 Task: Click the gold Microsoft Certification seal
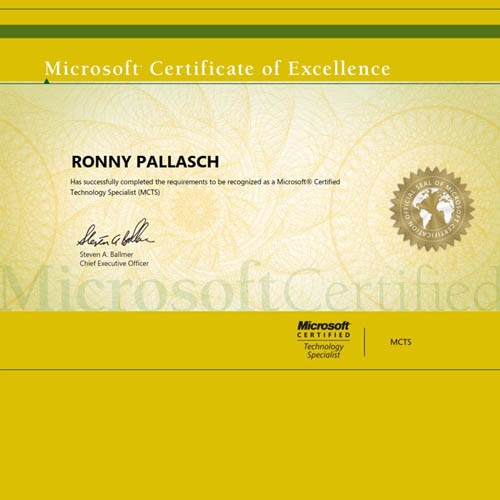432,209
